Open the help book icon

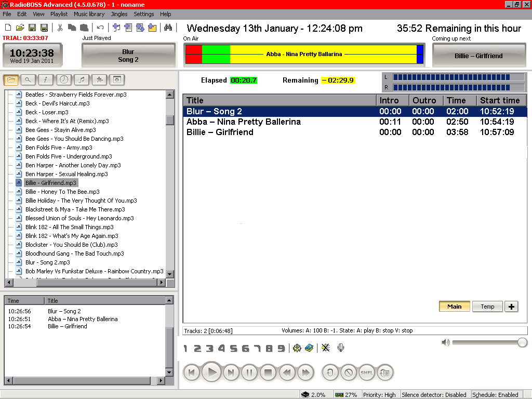pyautogui.click(x=309, y=348)
